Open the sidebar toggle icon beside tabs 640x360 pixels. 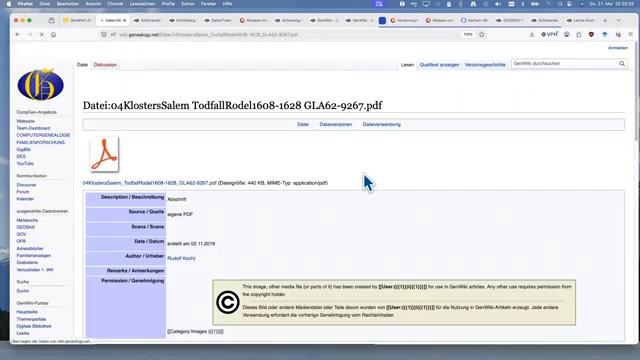tap(51, 20)
